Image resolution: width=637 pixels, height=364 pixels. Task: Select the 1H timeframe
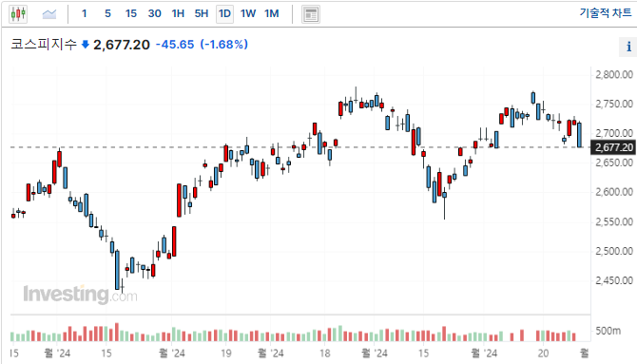tap(178, 14)
